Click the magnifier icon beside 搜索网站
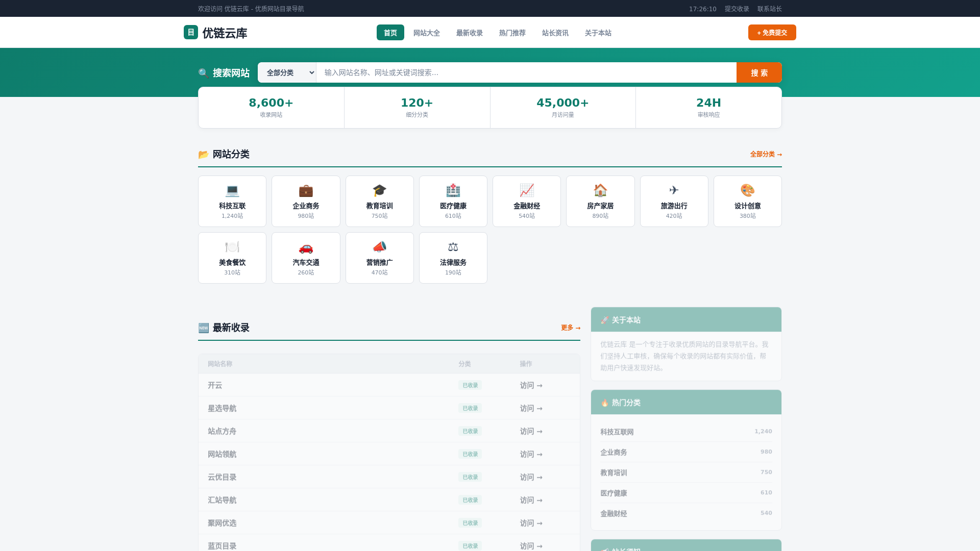 (203, 73)
